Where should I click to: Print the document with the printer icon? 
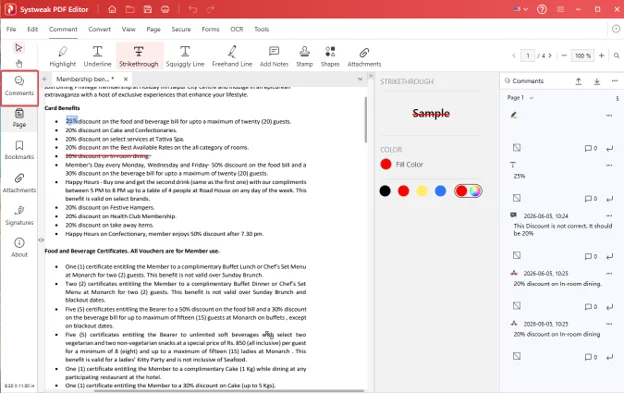[165, 9]
